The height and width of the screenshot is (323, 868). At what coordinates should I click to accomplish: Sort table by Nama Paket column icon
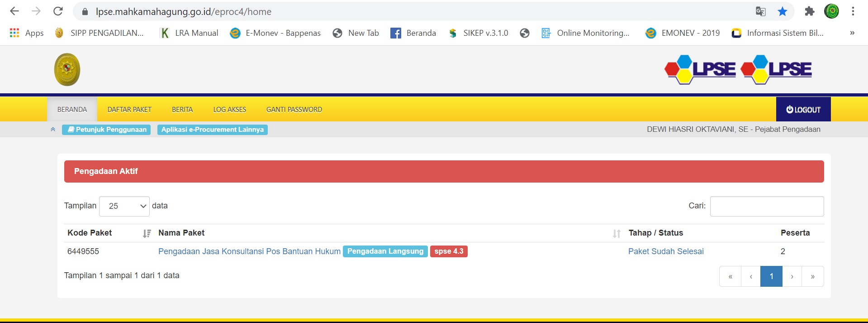617,233
